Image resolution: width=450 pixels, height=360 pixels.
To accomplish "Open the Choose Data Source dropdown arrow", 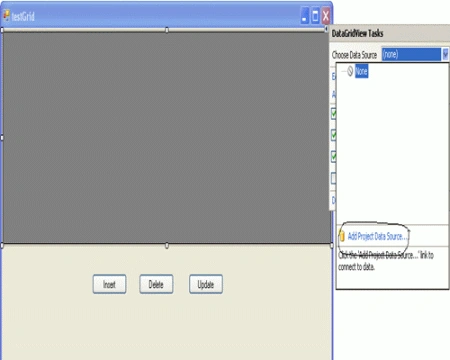I will pos(445,54).
